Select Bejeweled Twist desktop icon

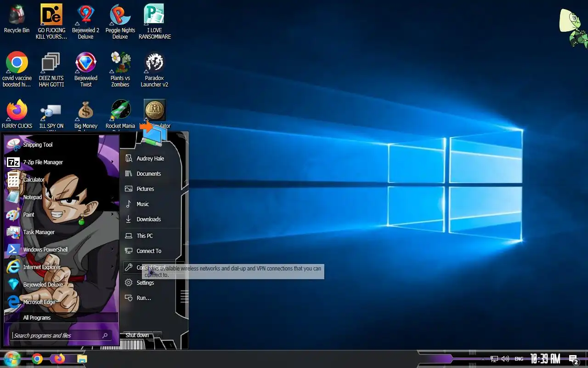point(86,69)
